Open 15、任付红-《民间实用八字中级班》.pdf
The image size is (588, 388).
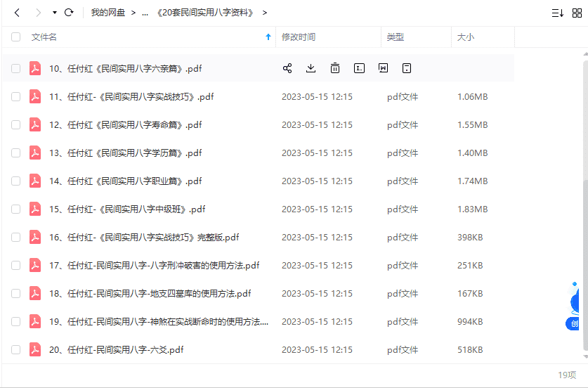[x=127, y=209]
